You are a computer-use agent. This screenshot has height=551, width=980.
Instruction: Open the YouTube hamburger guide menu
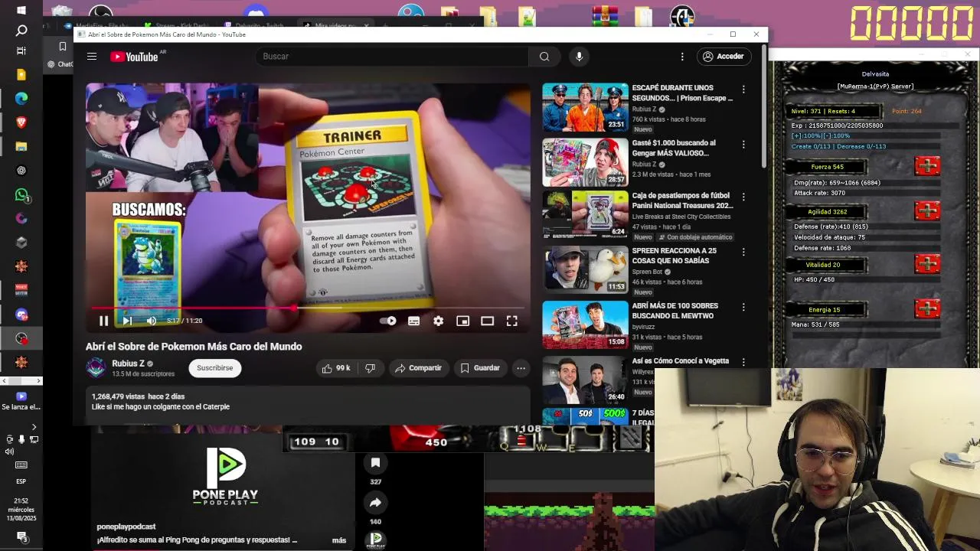[x=92, y=57]
